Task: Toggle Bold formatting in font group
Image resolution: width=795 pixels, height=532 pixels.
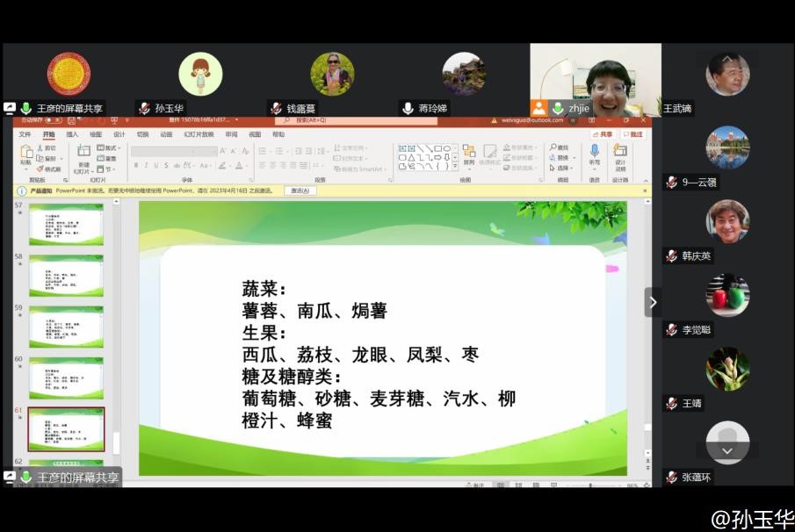Action: [135, 165]
